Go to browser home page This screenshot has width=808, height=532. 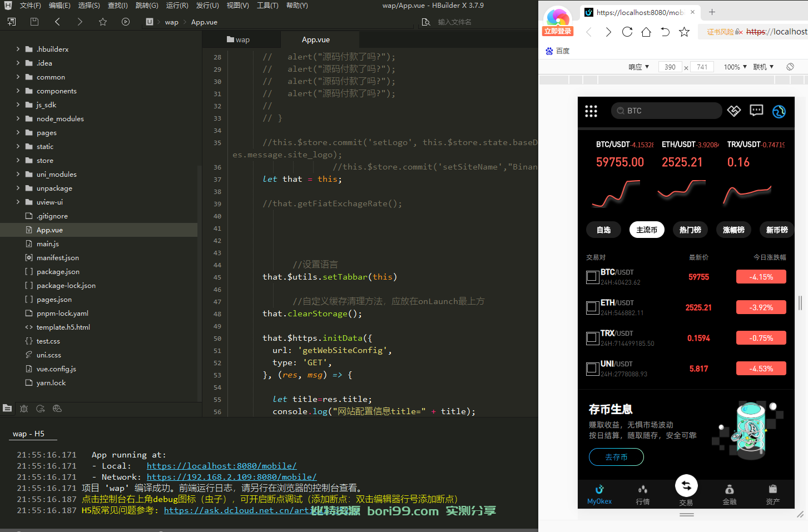point(646,32)
